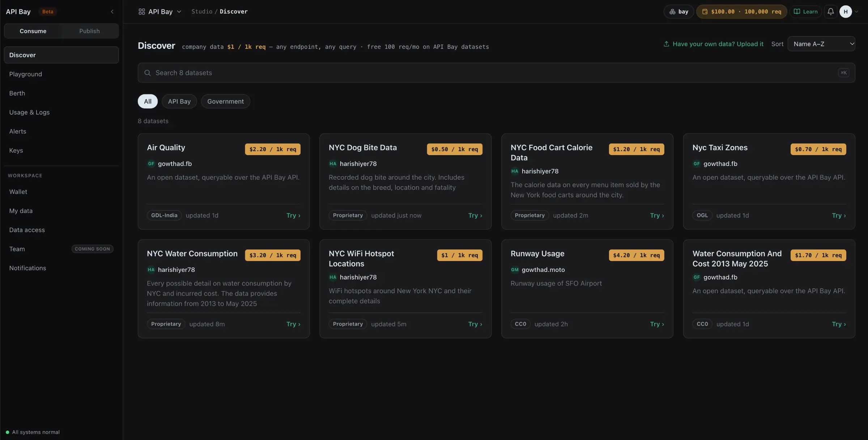
Task: Switch to Publish mode
Action: 89,31
